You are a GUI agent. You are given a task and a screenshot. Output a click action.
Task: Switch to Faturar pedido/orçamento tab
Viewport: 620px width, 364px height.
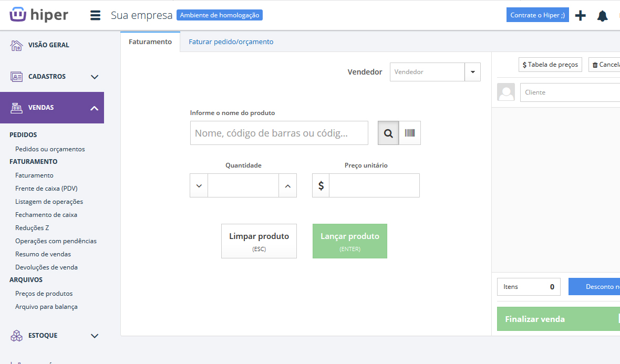pos(231,42)
